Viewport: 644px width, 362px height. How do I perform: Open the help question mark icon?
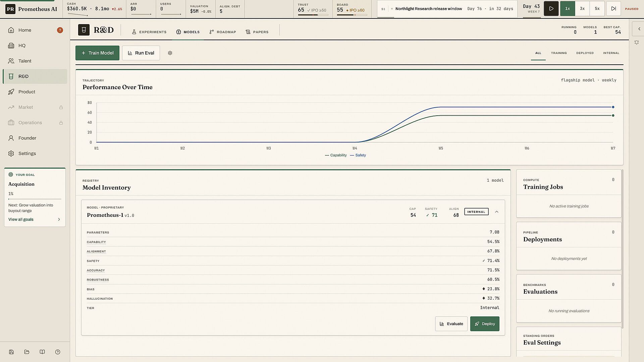point(58,352)
